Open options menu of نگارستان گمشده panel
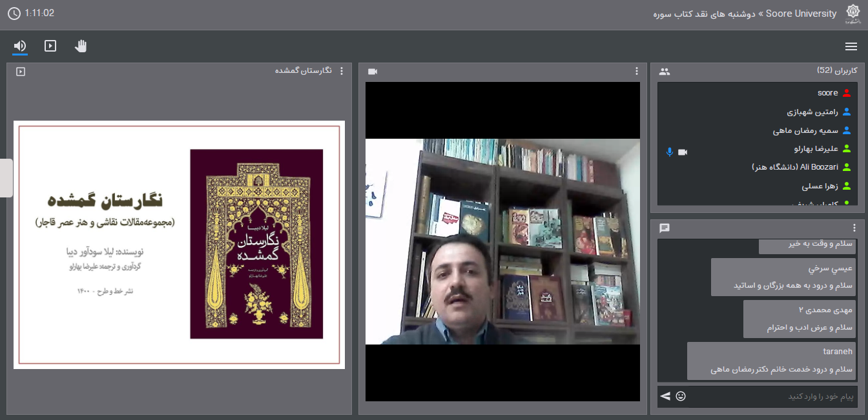868x420 pixels. coord(342,70)
